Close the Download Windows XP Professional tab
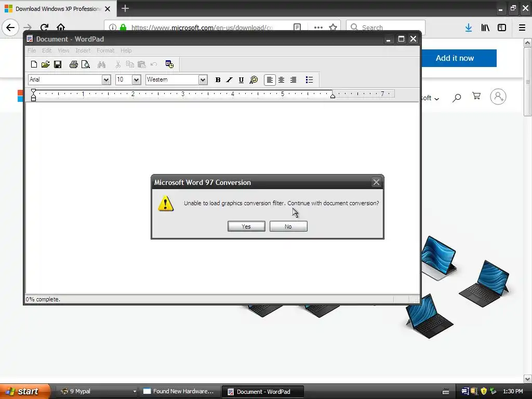The width and height of the screenshot is (532, 399). click(108, 9)
